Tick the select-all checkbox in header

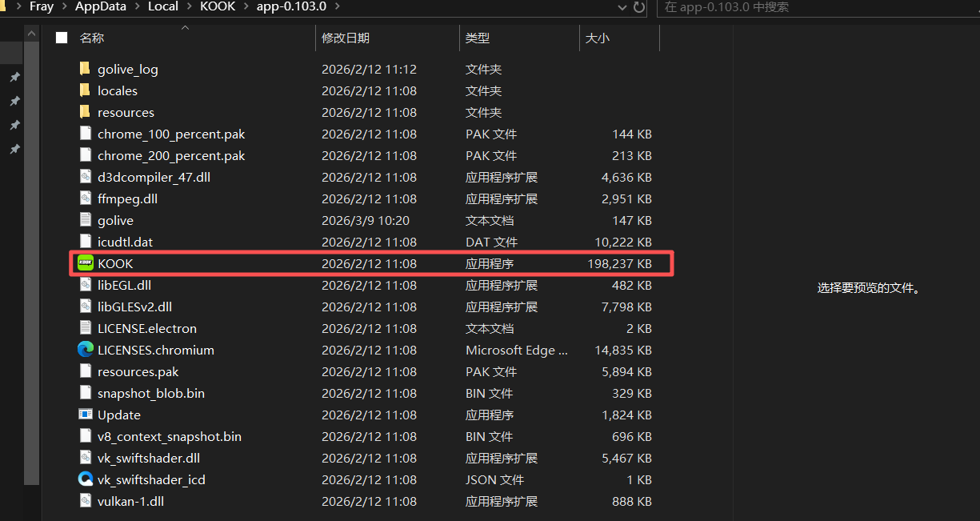pyautogui.click(x=62, y=38)
